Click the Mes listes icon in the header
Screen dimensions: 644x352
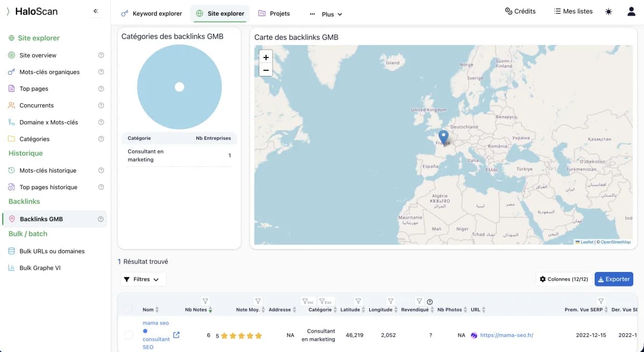click(x=557, y=11)
